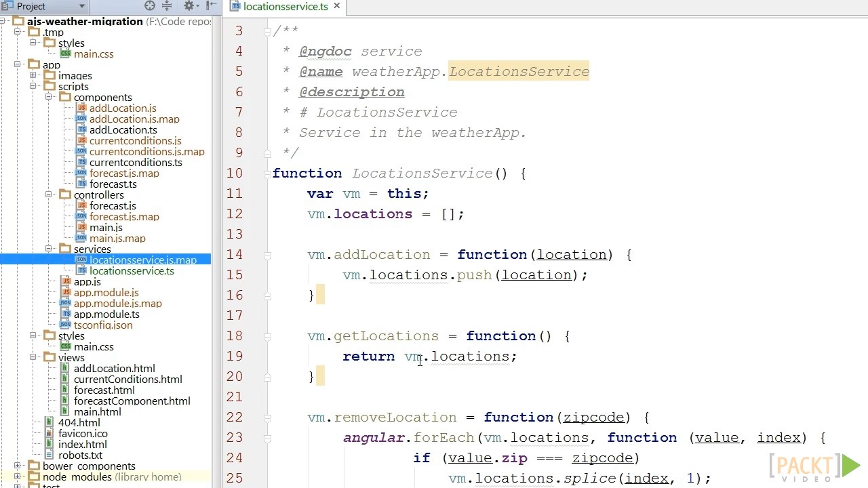
Task: Collapse the services folder
Action: pos(49,249)
